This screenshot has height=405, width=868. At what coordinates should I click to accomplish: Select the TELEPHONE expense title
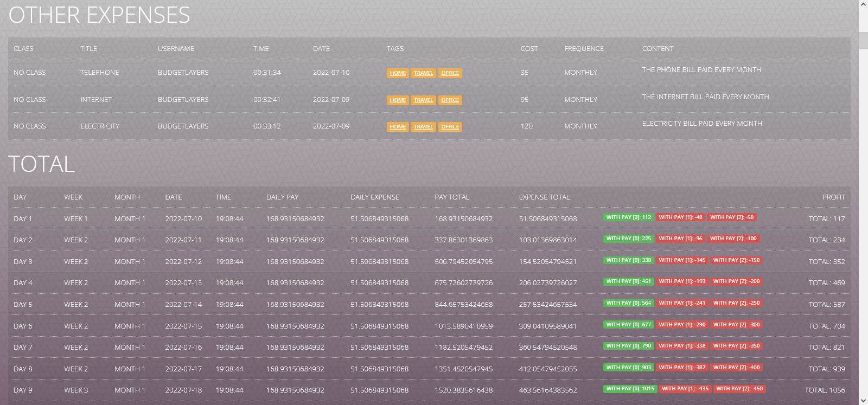point(99,73)
